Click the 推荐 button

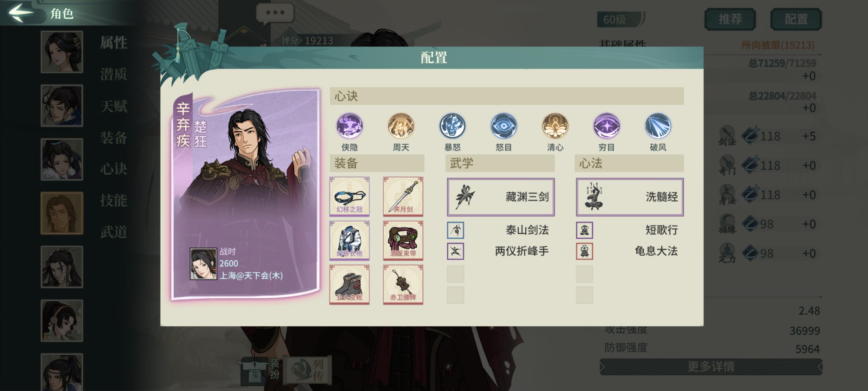(730, 19)
